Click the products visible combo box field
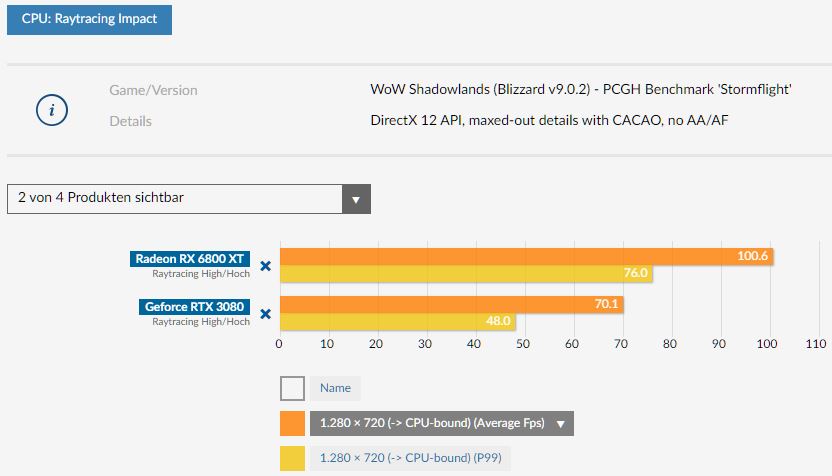 coord(189,199)
